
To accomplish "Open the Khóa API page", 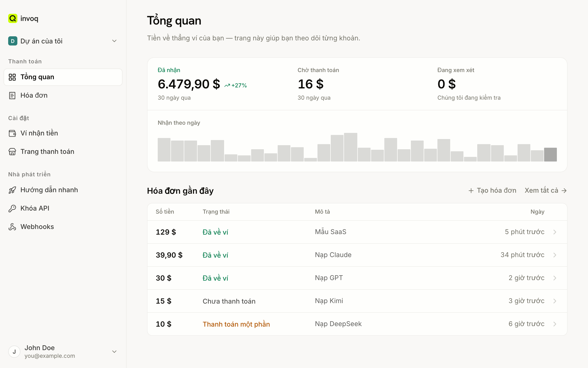I will (63, 208).
